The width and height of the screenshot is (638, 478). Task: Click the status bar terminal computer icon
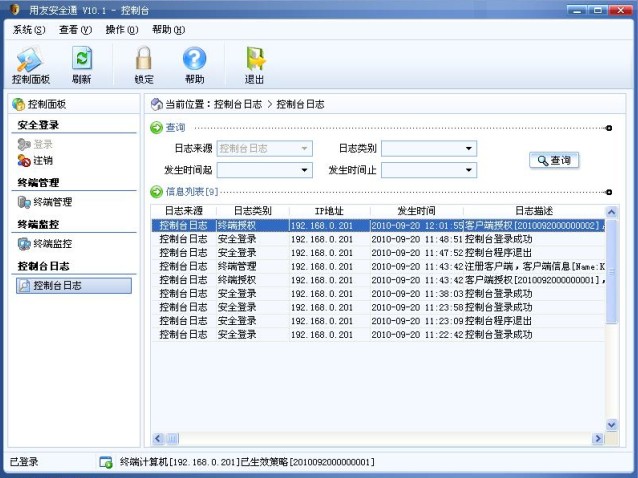pyautogui.click(x=106, y=462)
